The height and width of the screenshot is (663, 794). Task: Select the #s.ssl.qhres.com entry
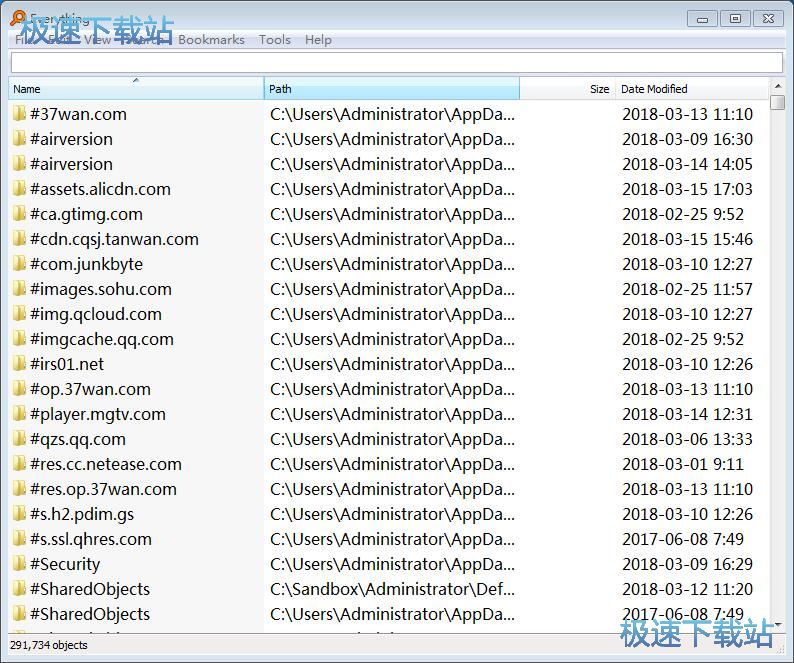coord(91,539)
